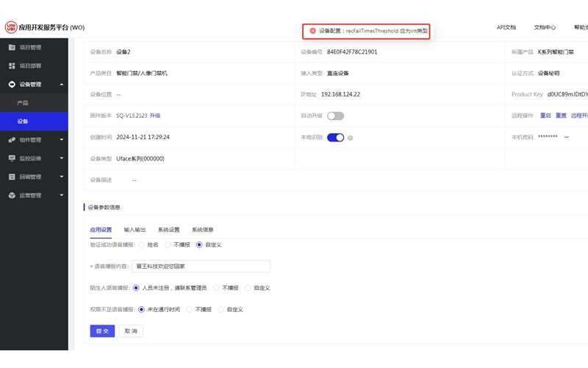Expand the 运营管理 menu arrow

pyautogui.click(x=62, y=195)
